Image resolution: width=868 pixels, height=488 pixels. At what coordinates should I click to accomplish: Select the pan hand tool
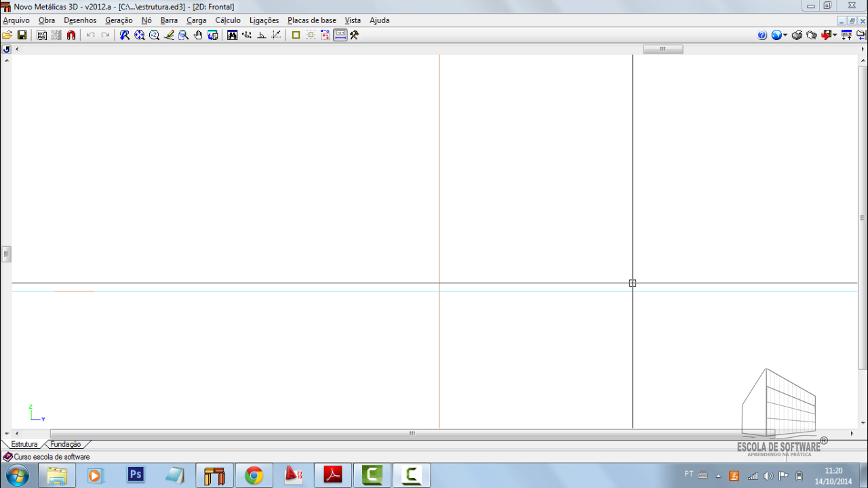[x=198, y=35]
